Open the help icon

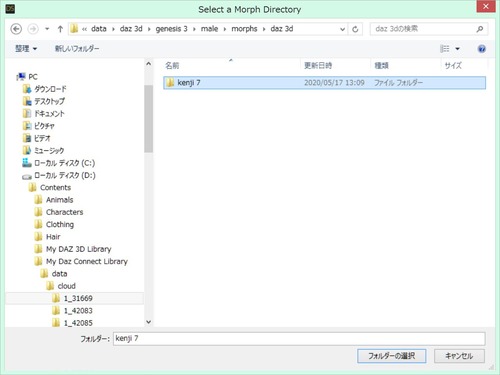pos(482,49)
